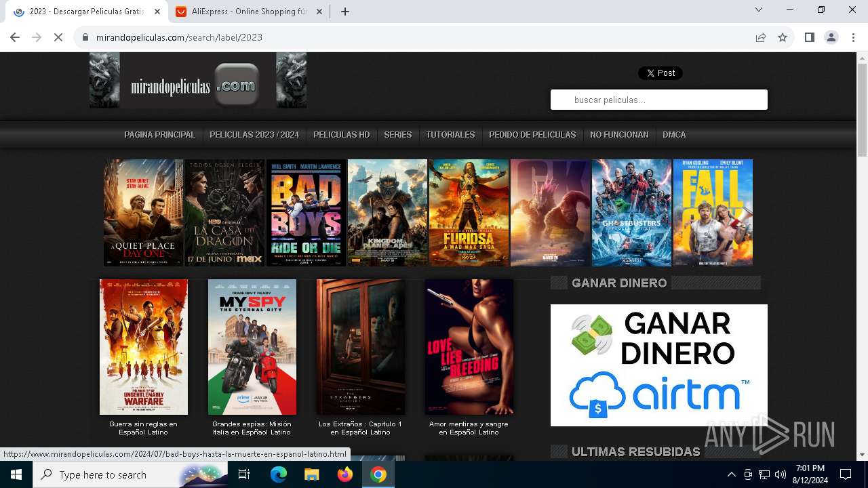The image size is (868, 488).
Task: Show hidden system tray icons
Action: 731,474
